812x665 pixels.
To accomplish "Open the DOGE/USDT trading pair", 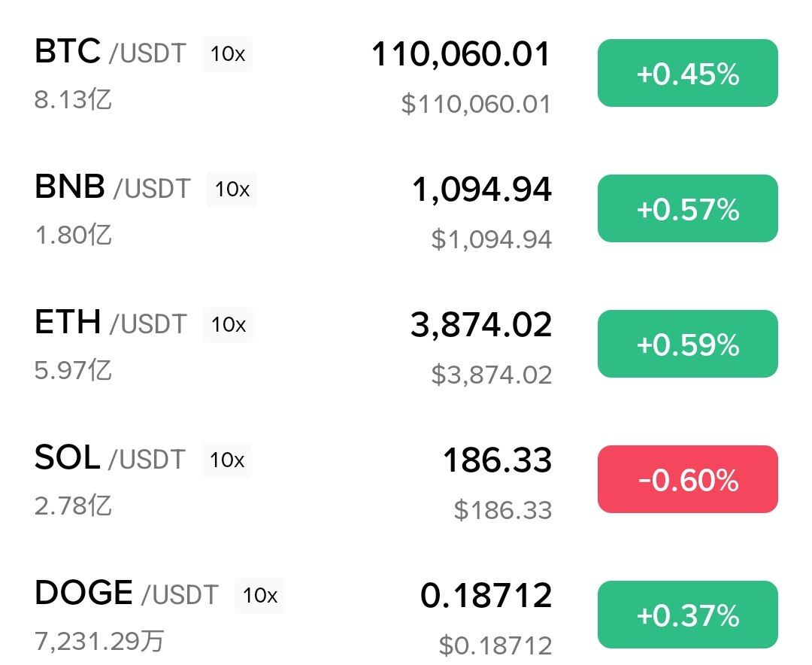I will tap(126, 594).
